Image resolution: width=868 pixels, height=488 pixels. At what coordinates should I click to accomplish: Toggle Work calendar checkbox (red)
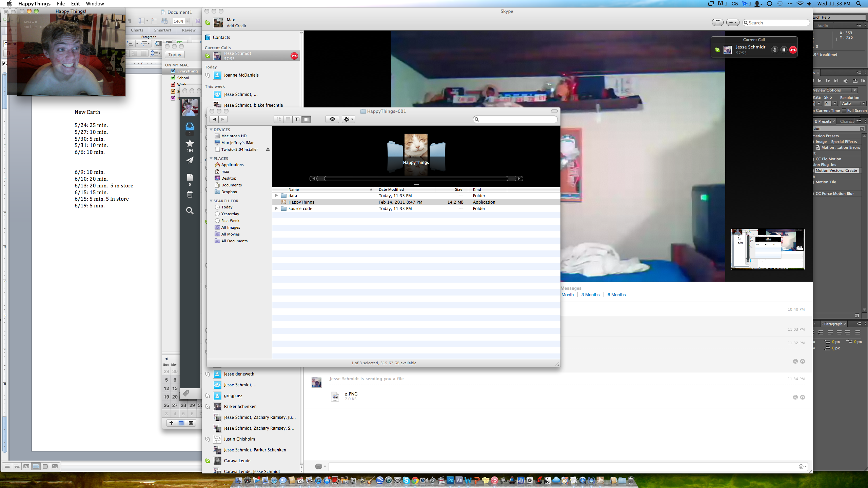click(x=173, y=84)
